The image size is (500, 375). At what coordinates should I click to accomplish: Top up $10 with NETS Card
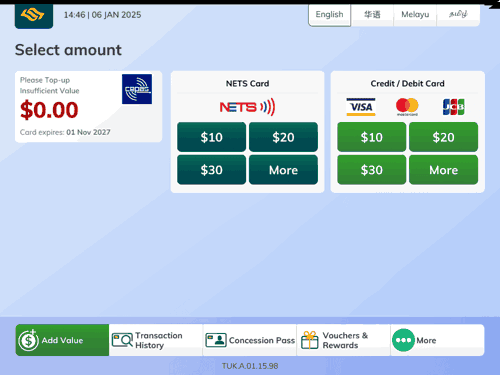point(211,137)
